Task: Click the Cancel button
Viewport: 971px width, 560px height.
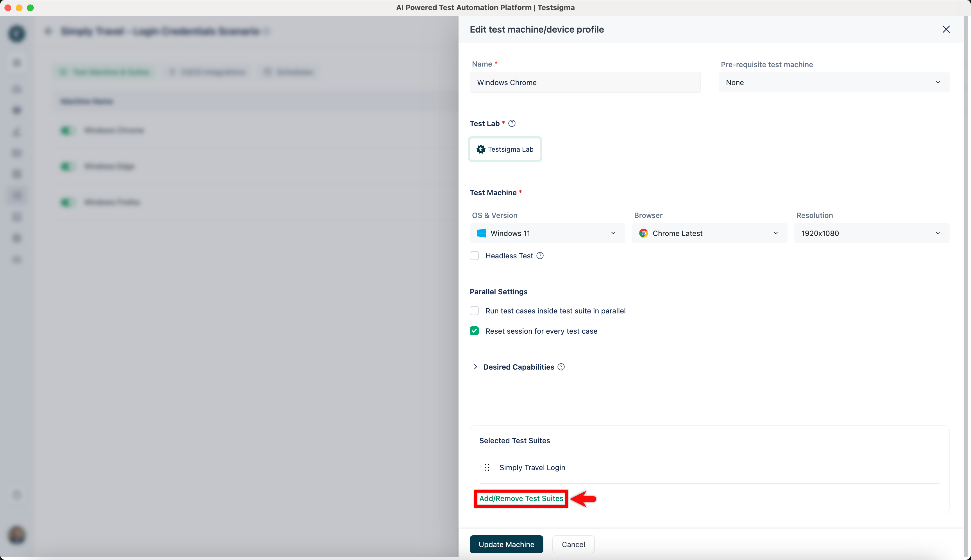Action: (573, 544)
